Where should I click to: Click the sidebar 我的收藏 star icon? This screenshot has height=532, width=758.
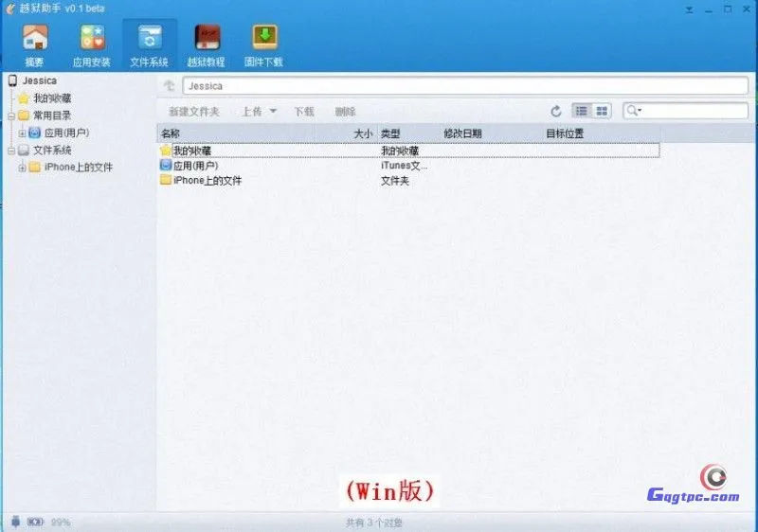pos(24,98)
